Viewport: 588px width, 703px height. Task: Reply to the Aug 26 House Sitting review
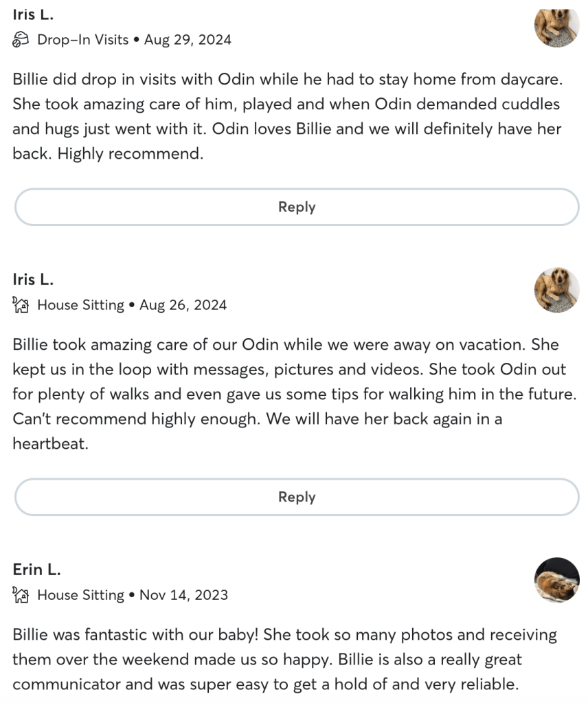(x=297, y=497)
